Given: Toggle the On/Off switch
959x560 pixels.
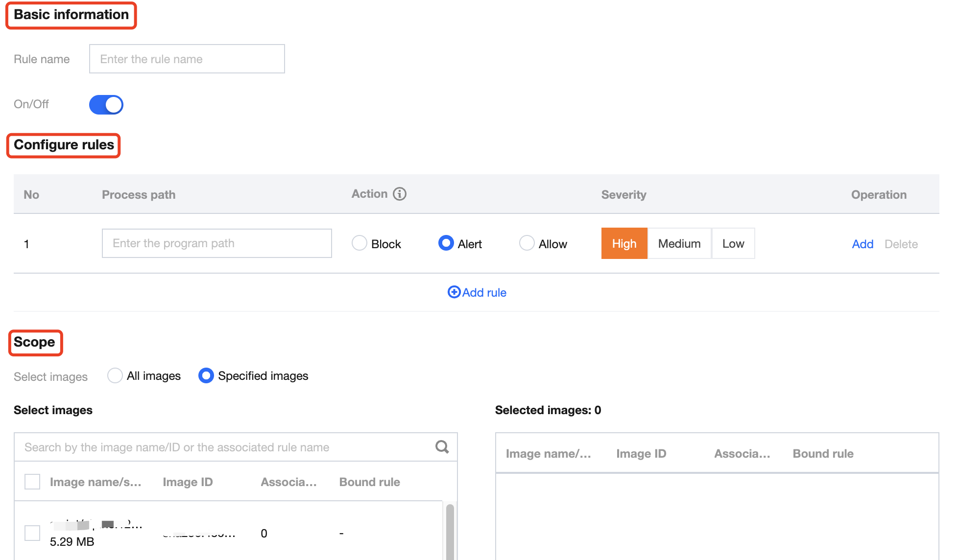Looking at the screenshot, I should (106, 104).
